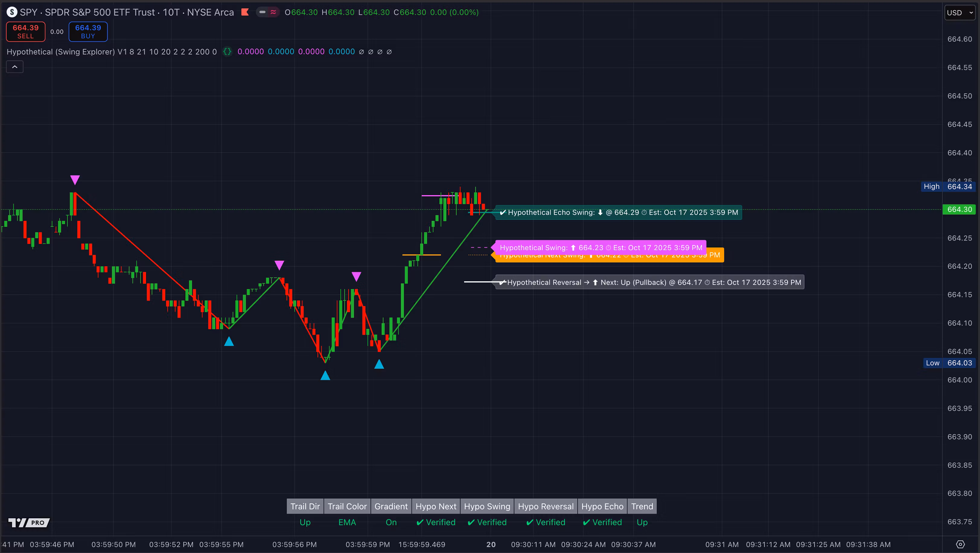The height and width of the screenshot is (553, 980).
Task: Click the teal Hypothetical Echo Swing label
Action: click(618, 213)
